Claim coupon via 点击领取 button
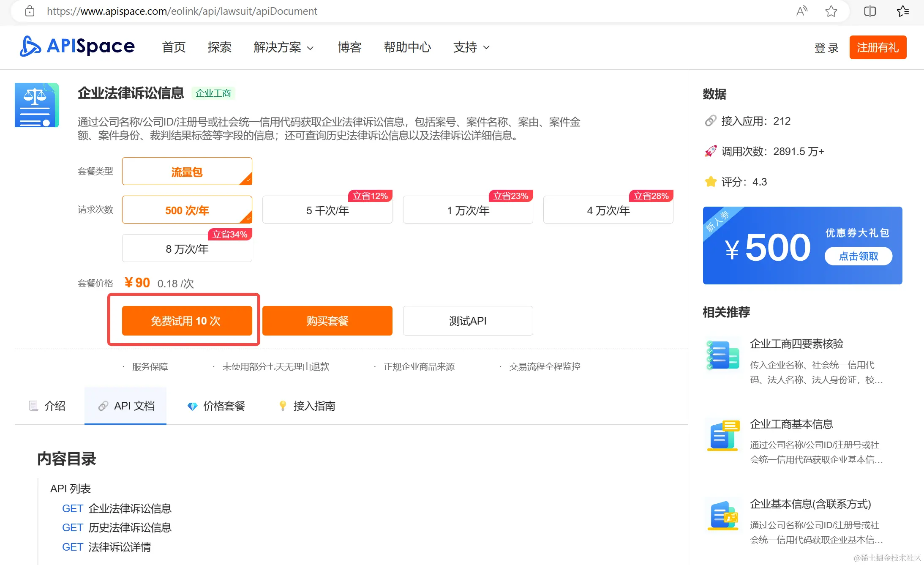The width and height of the screenshot is (924, 565). tap(858, 256)
